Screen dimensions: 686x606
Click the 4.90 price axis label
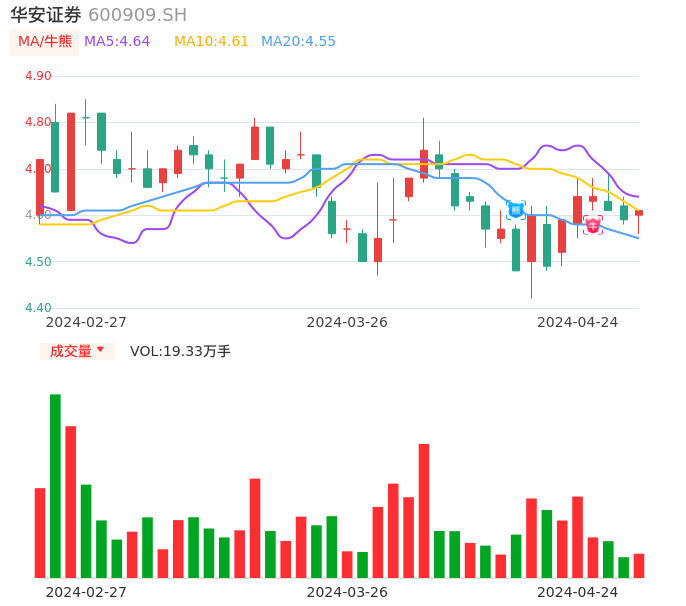38,76
